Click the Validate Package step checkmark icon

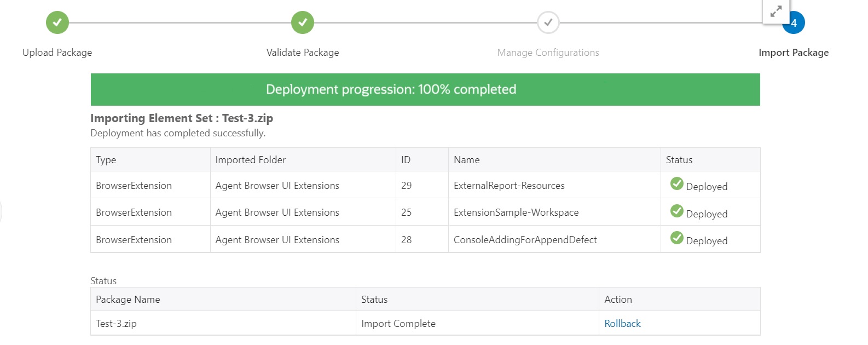303,22
